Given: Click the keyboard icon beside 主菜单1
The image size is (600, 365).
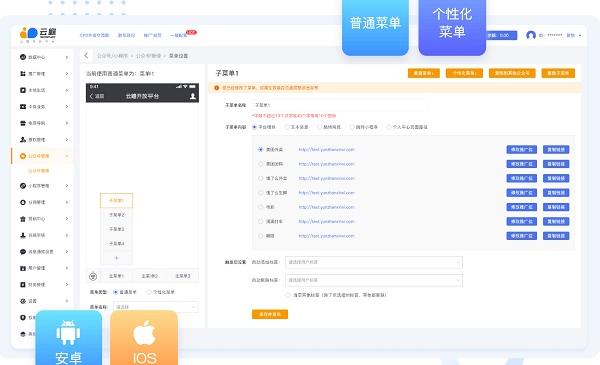Looking at the screenshot, I should click(x=93, y=276).
